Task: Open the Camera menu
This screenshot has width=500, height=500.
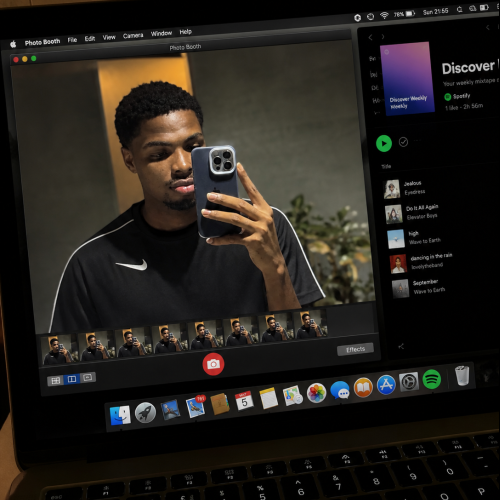Action: (133, 35)
